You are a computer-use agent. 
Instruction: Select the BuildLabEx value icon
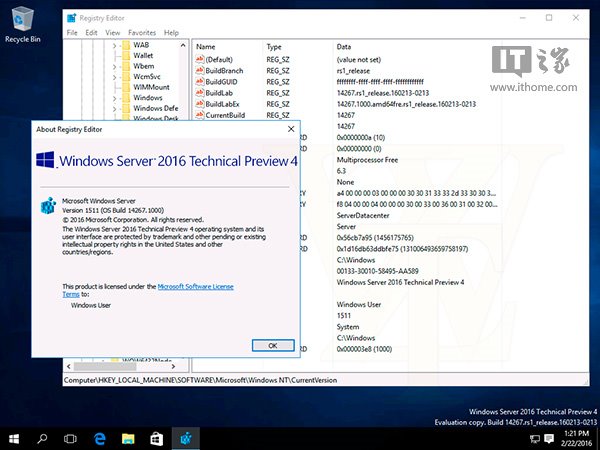click(199, 104)
